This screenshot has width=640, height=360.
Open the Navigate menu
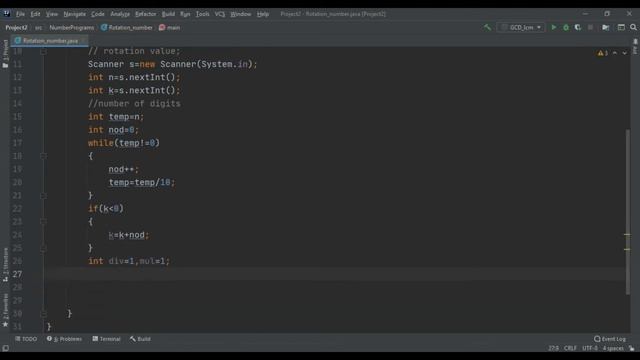point(75,14)
